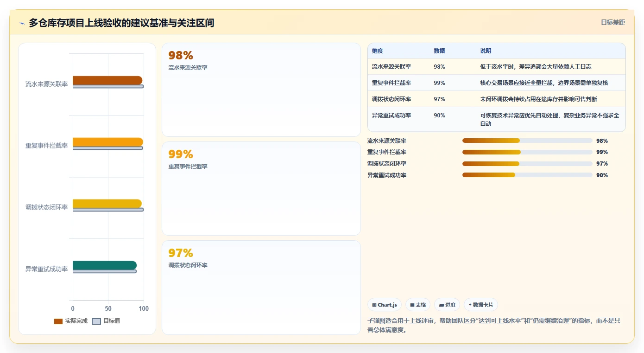Click the 98% data card
Viewport: 644px width, 353px height.
(x=261, y=90)
